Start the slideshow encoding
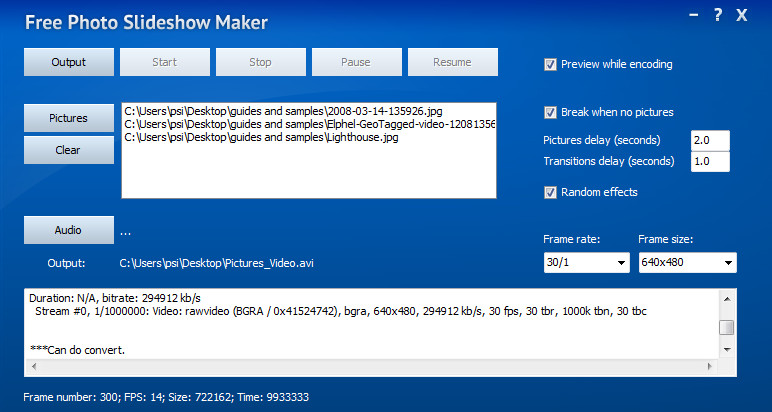 (x=165, y=62)
